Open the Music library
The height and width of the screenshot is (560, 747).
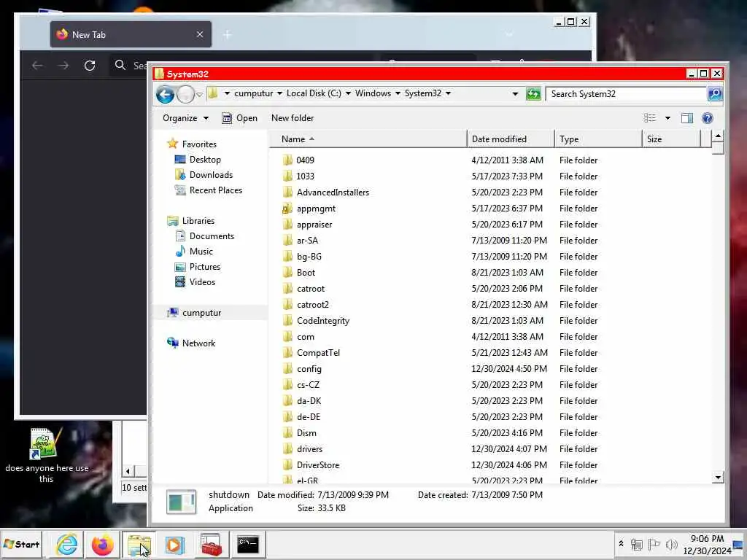click(201, 251)
